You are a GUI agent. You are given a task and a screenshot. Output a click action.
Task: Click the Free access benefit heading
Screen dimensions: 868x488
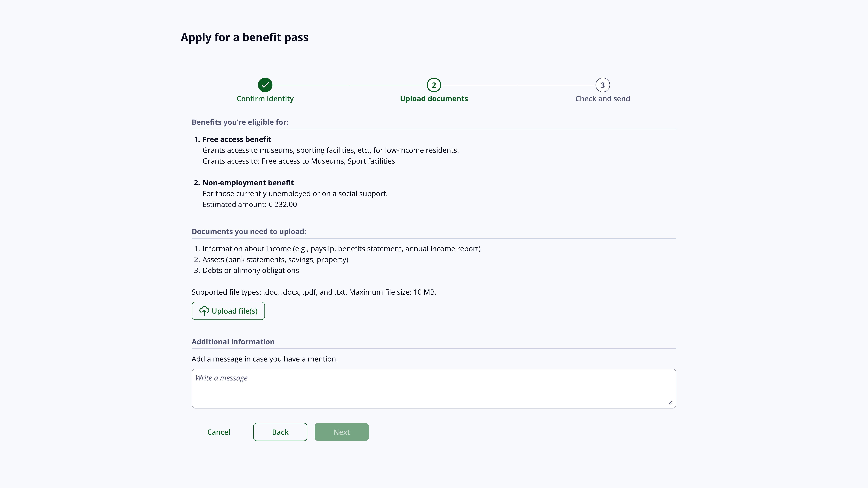[x=237, y=139]
